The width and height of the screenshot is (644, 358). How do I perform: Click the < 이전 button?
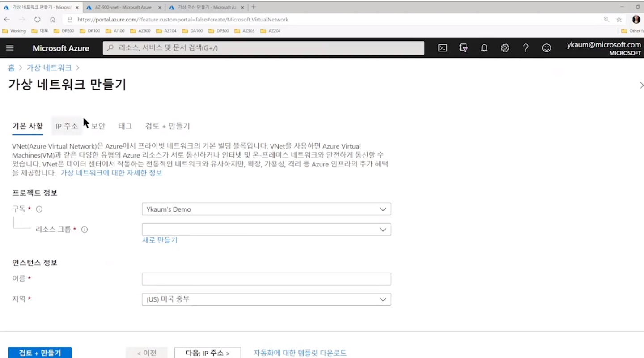click(147, 353)
